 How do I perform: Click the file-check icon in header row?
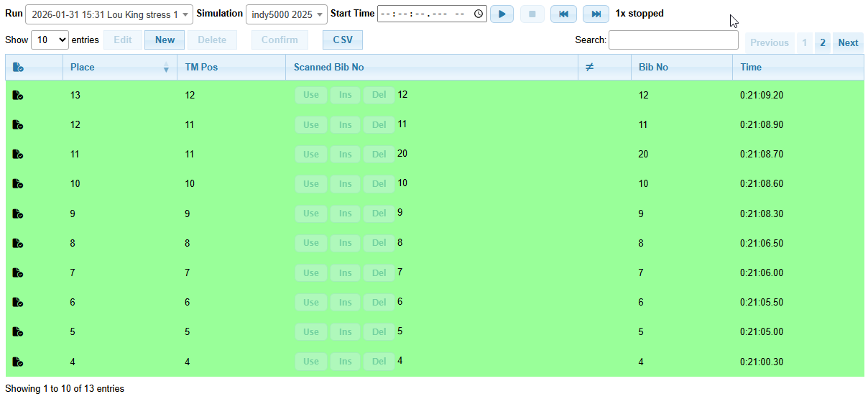pos(19,67)
